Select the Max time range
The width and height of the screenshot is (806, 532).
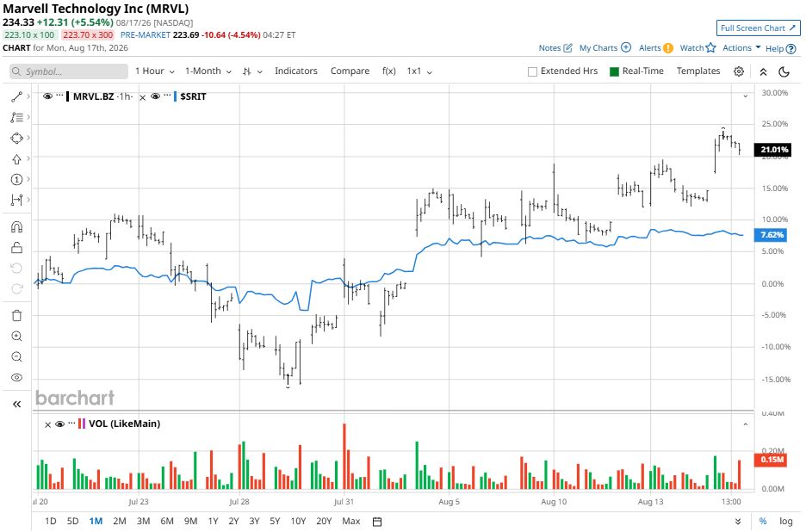coord(351,521)
